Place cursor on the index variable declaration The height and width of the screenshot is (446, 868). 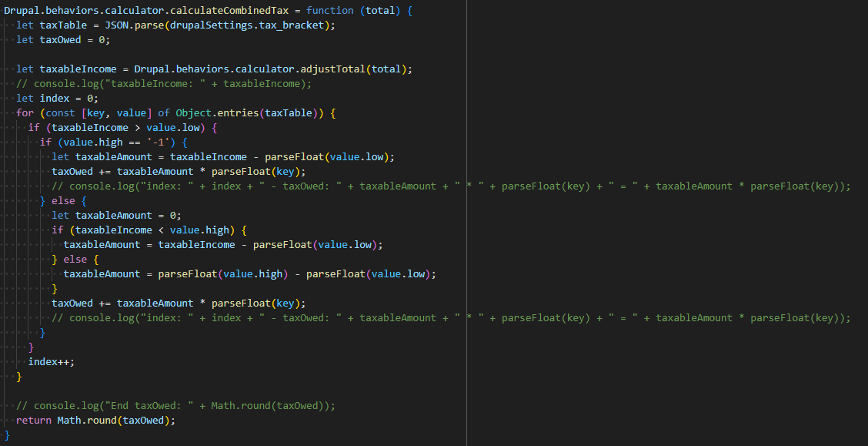click(55, 98)
